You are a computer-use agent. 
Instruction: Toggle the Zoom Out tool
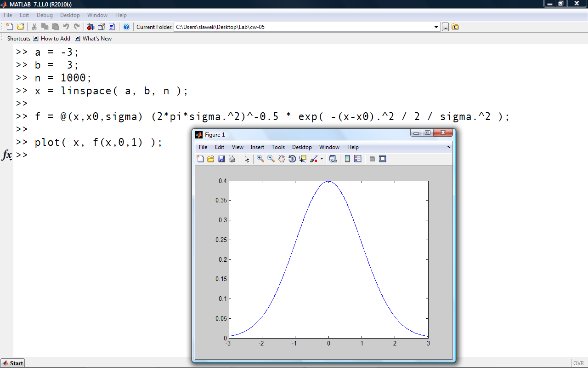tap(271, 159)
